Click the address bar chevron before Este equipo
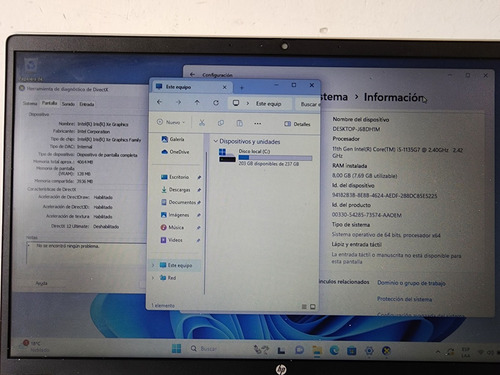 (248, 103)
